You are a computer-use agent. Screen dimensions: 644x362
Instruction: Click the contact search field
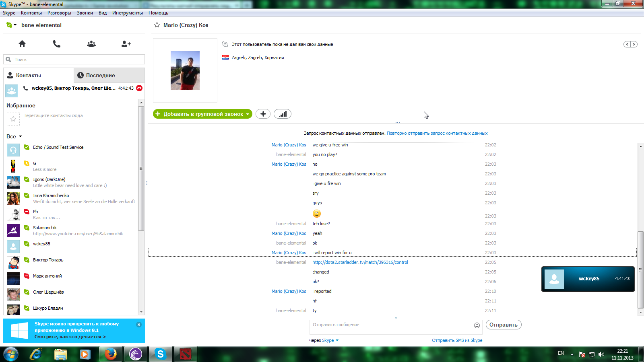click(x=74, y=60)
